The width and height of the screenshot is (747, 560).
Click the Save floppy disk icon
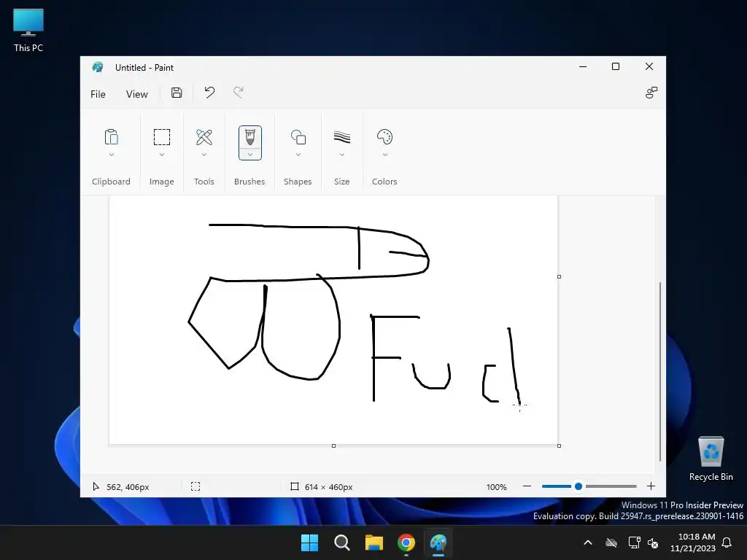pos(177,93)
